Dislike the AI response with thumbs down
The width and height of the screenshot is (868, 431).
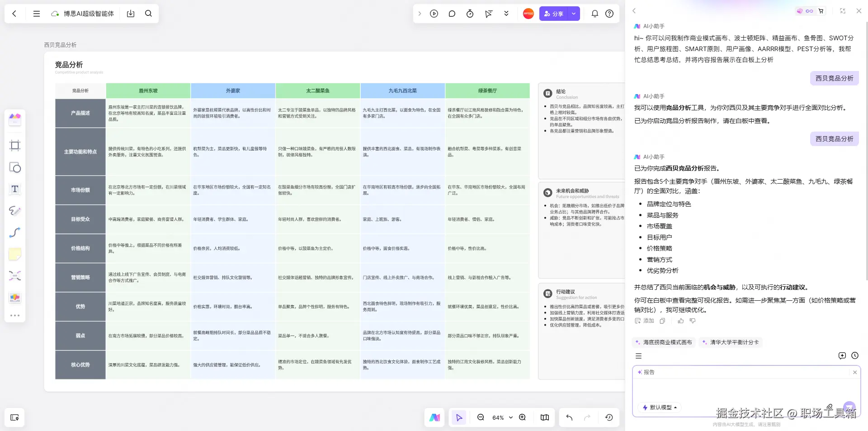[693, 321]
